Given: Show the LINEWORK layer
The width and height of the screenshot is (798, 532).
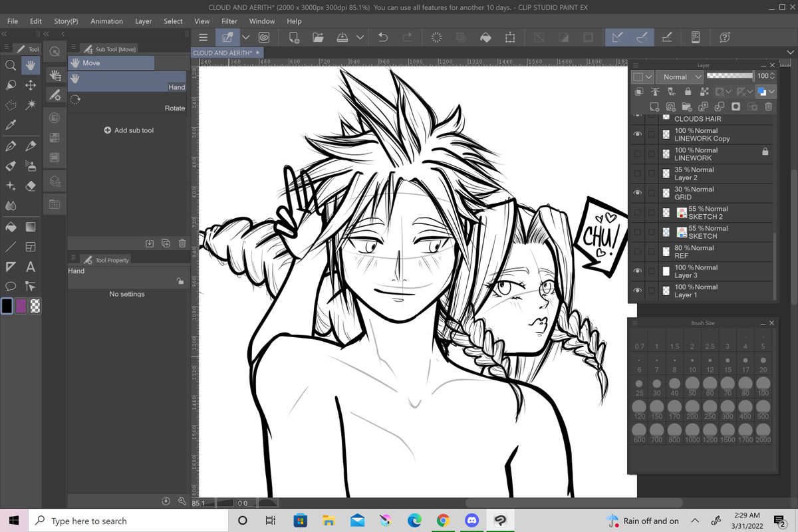Looking at the screenshot, I should click(x=638, y=154).
